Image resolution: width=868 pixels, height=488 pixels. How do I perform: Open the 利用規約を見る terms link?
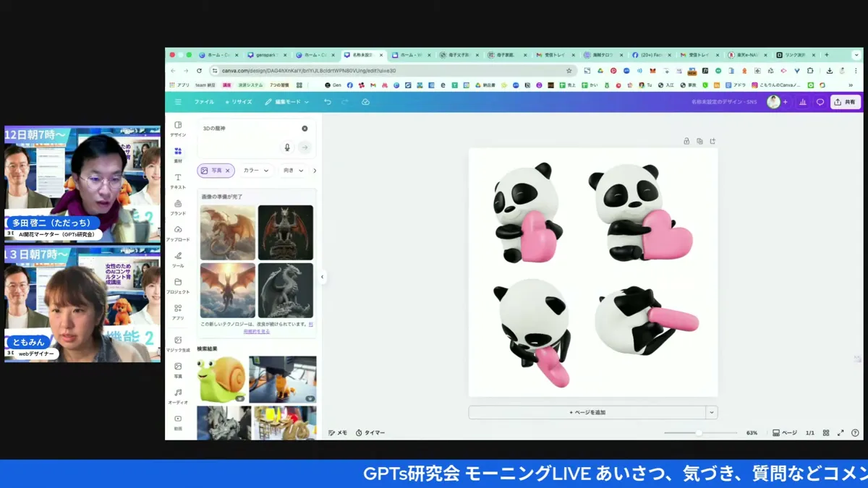(x=257, y=331)
